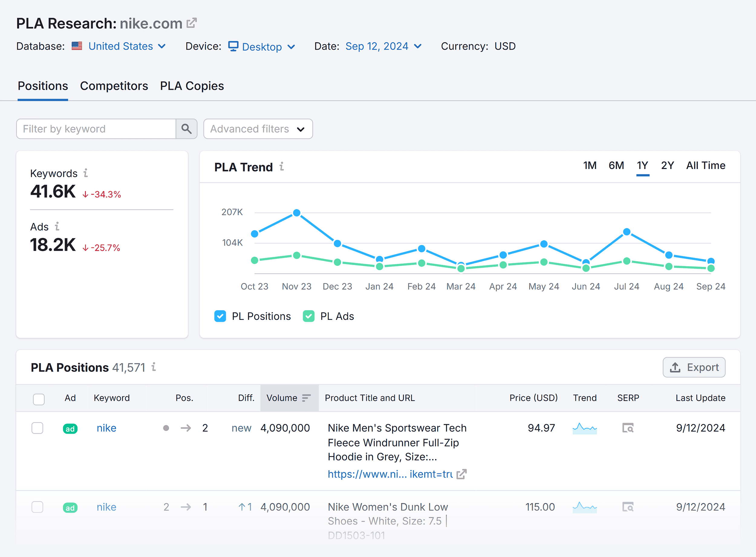Open nike.com external link icon in title
Viewport: 756px width, 557px height.
point(191,23)
